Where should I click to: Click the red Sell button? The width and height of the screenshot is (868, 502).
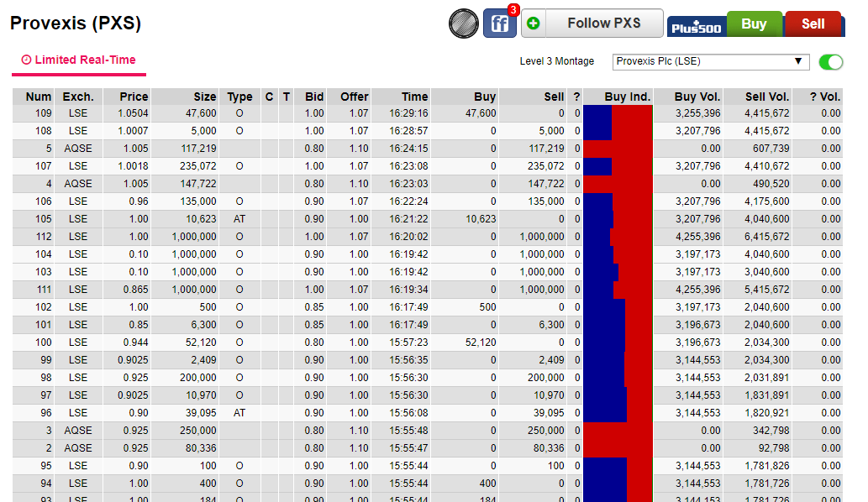813,24
